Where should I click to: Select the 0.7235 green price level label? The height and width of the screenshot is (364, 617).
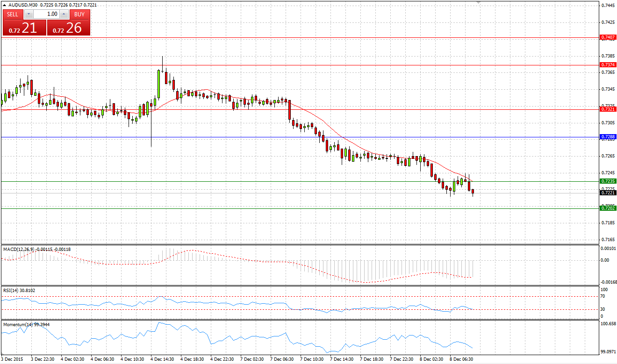608,181
